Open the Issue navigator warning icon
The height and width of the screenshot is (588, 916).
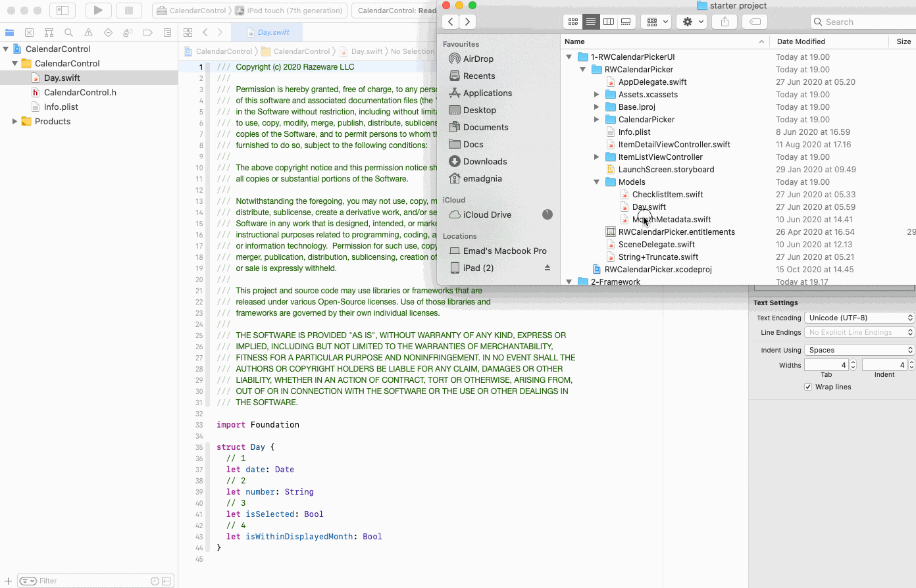coord(88,32)
